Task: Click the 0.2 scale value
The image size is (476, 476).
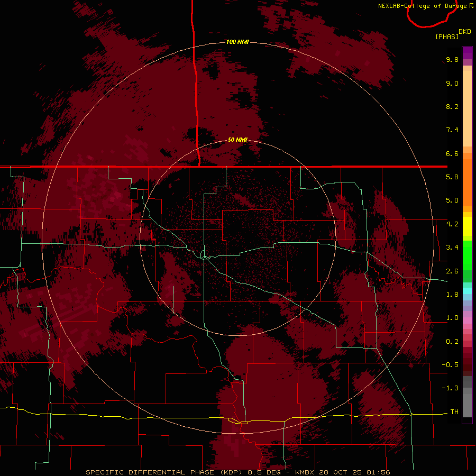Action: [x=452, y=342]
